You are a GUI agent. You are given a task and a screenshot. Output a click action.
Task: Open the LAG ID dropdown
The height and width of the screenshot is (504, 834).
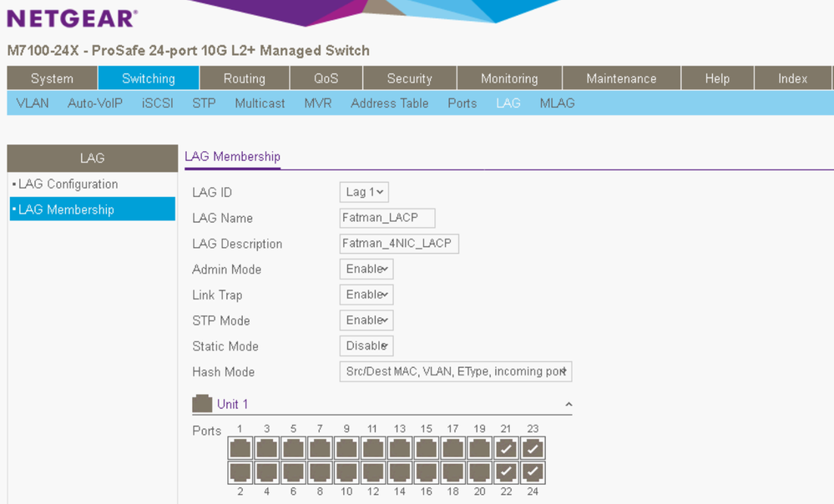pyautogui.click(x=364, y=192)
